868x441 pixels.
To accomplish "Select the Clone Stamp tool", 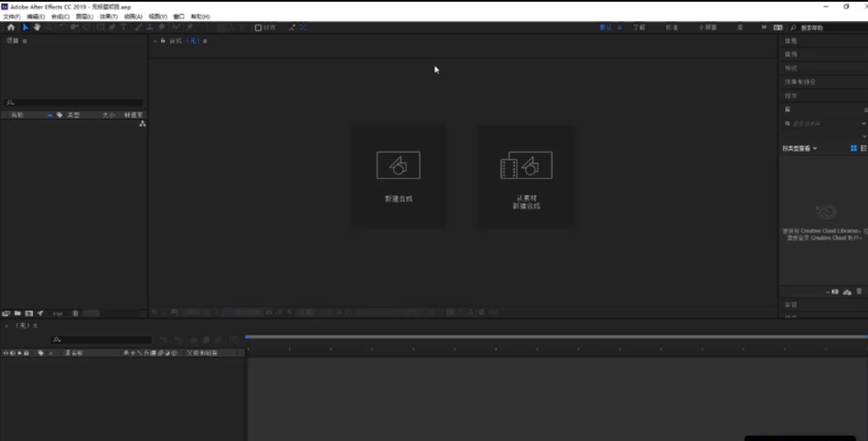I will pos(149,27).
